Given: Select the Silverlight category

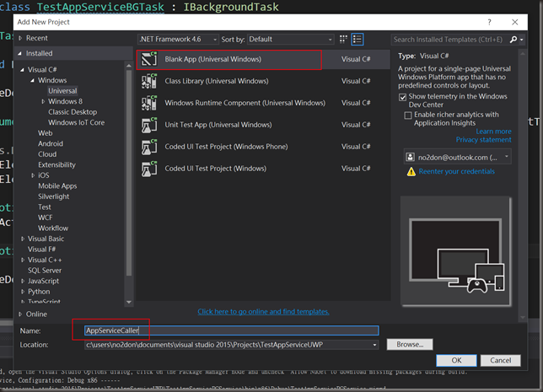Looking at the screenshot, I should pos(54,196).
